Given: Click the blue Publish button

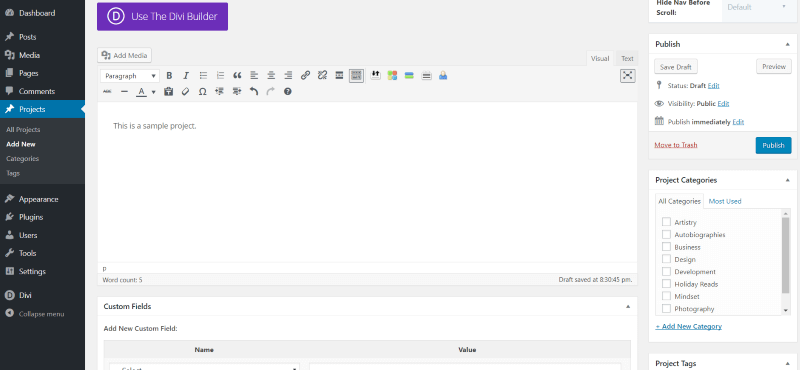Looking at the screenshot, I should coord(773,145).
